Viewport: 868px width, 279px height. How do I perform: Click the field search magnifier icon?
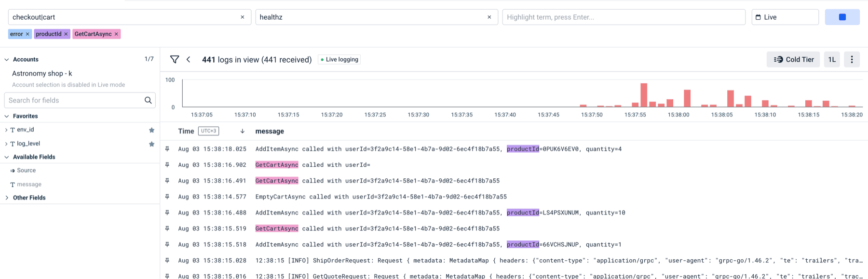click(148, 100)
